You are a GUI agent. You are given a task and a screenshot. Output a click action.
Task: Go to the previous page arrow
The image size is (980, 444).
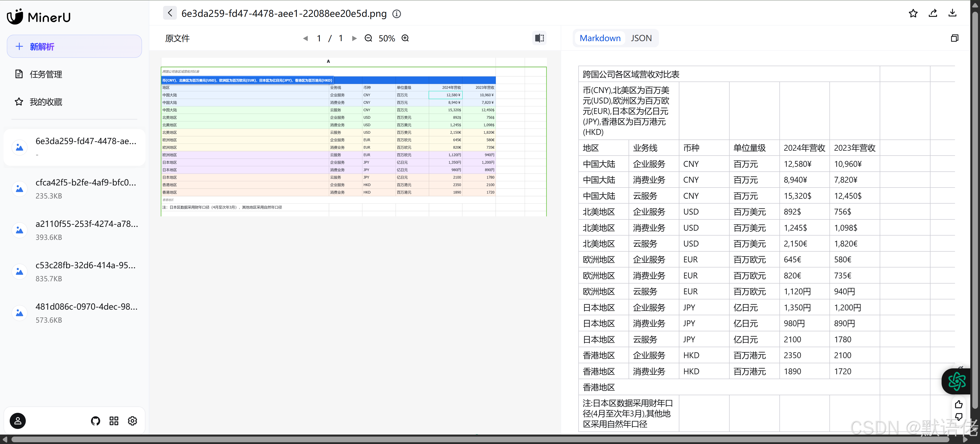point(305,38)
